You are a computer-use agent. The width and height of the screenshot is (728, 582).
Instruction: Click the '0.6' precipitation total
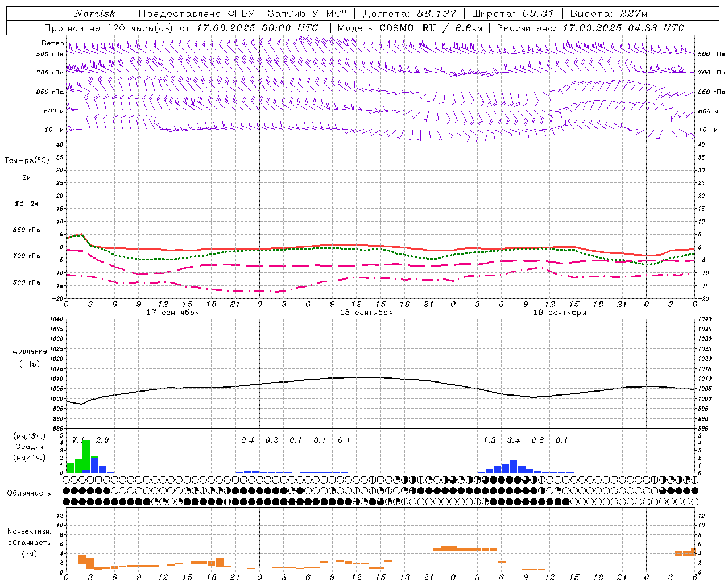tap(537, 440)
